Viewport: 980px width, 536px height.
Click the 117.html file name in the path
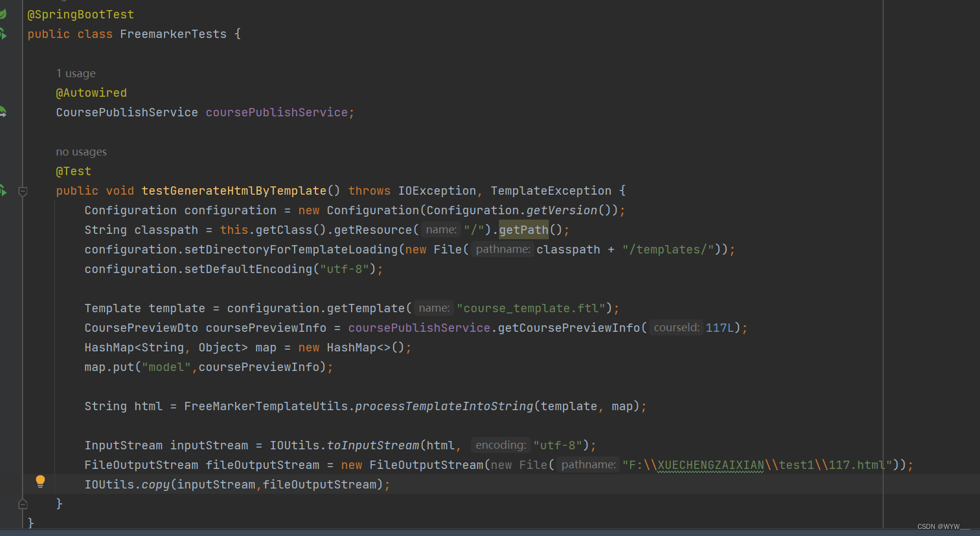tap(857, 465)
